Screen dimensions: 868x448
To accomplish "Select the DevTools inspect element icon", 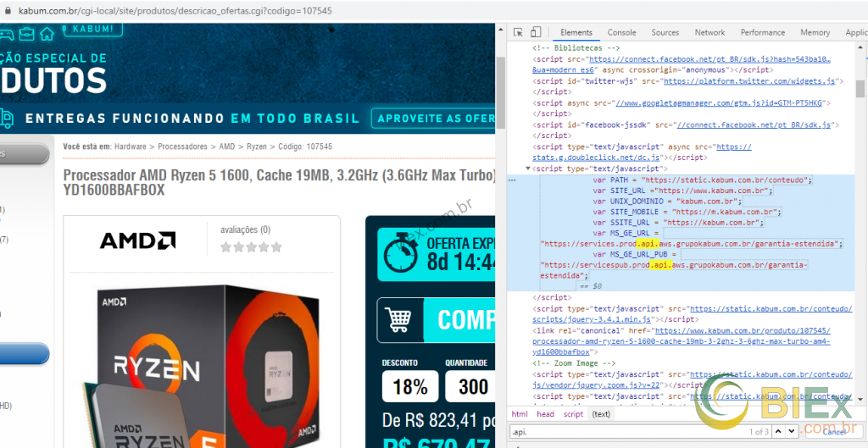I will click(x=518, y=32).
